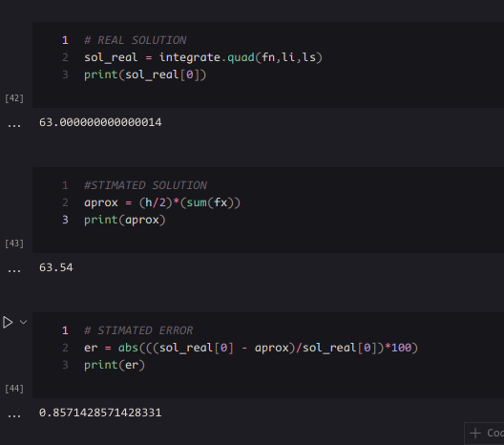Screen dimensions: 504x445
Task: Select output value 63.000000000000014
Action: [x=100, y=122]
